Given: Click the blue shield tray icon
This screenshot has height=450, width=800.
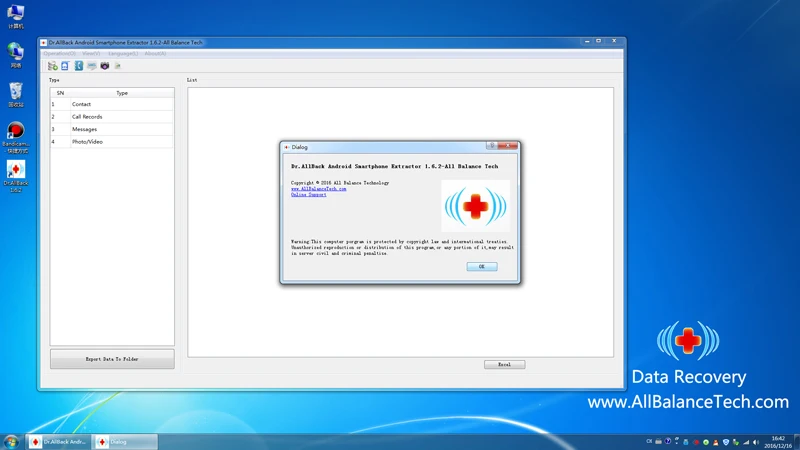Looking at the screenshot, I should pyautogui.click(x=726, y=442).
